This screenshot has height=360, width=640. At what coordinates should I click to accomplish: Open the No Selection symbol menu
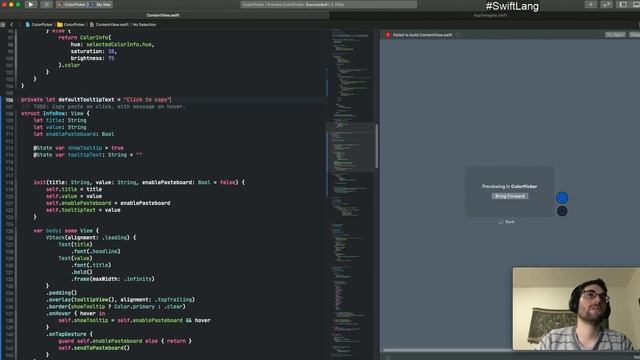tap(144, 24)
